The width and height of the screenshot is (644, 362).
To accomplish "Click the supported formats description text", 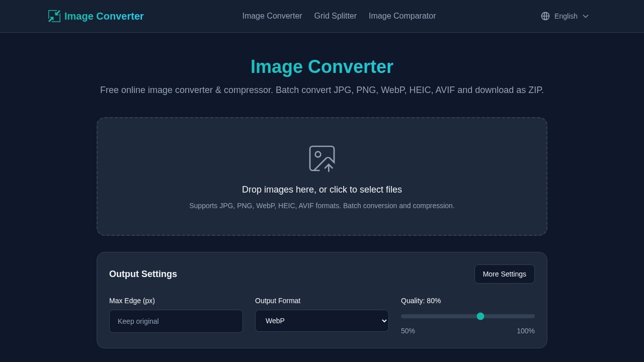I will click(322, 206).
